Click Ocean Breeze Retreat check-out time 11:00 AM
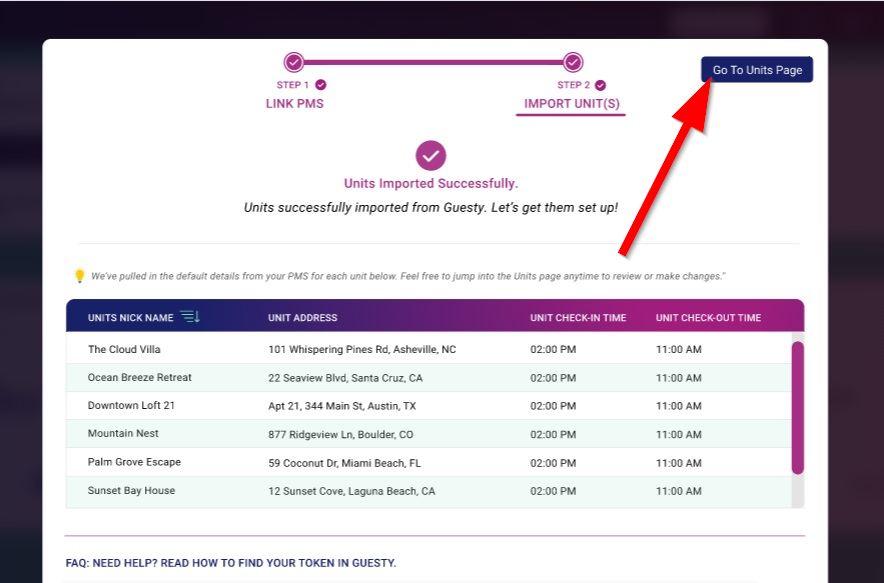The width and height of the screenshot is (884, 583). 678,378
